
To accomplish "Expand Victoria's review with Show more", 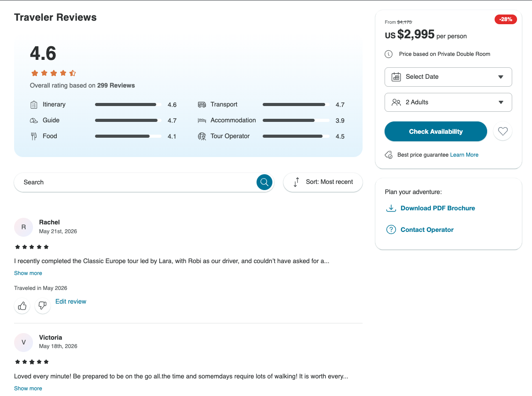I will click(28, 389).
